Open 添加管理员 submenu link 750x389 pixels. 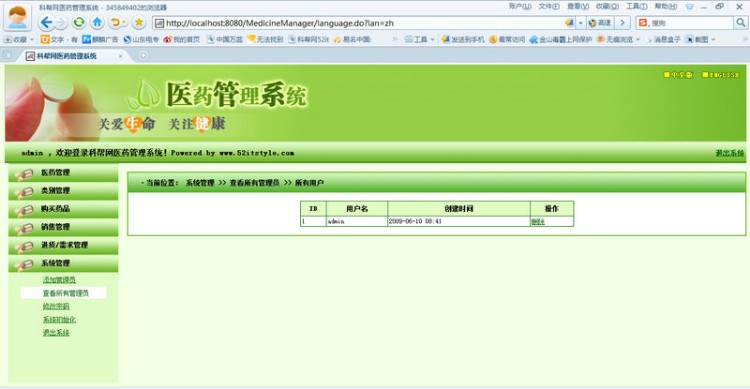tap(59, 280)
